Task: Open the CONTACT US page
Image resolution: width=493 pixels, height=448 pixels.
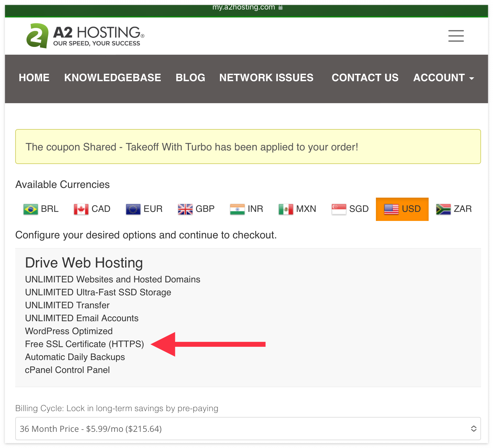Action: click(x=365, y=78)
